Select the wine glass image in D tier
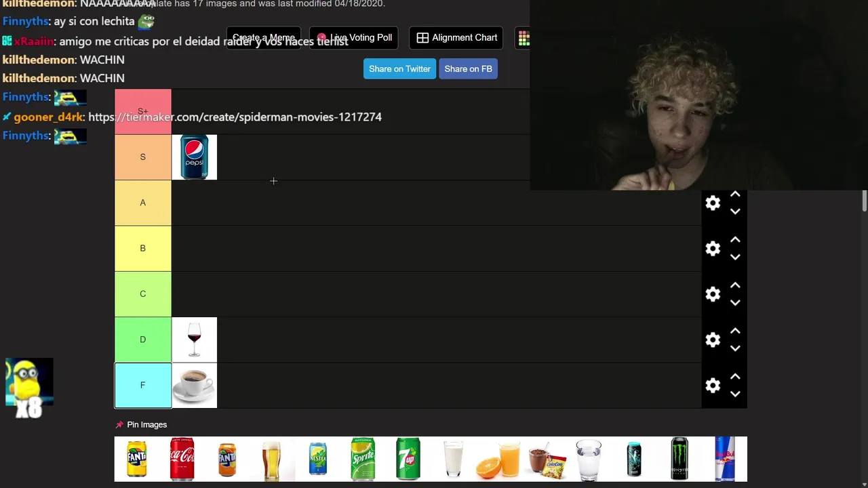Viewport: 868px width, 488px height. [x=194, y=340]
